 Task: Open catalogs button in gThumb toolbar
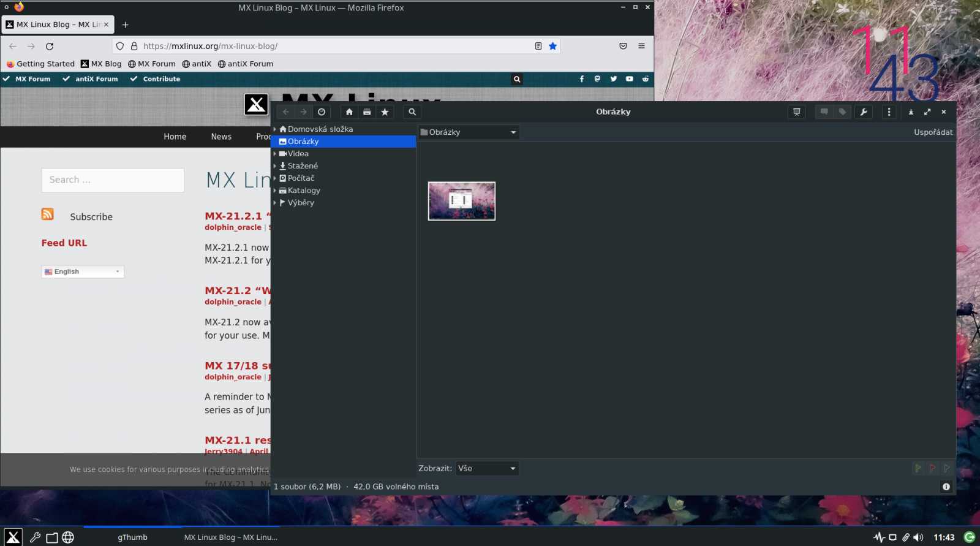coord(367,112)
